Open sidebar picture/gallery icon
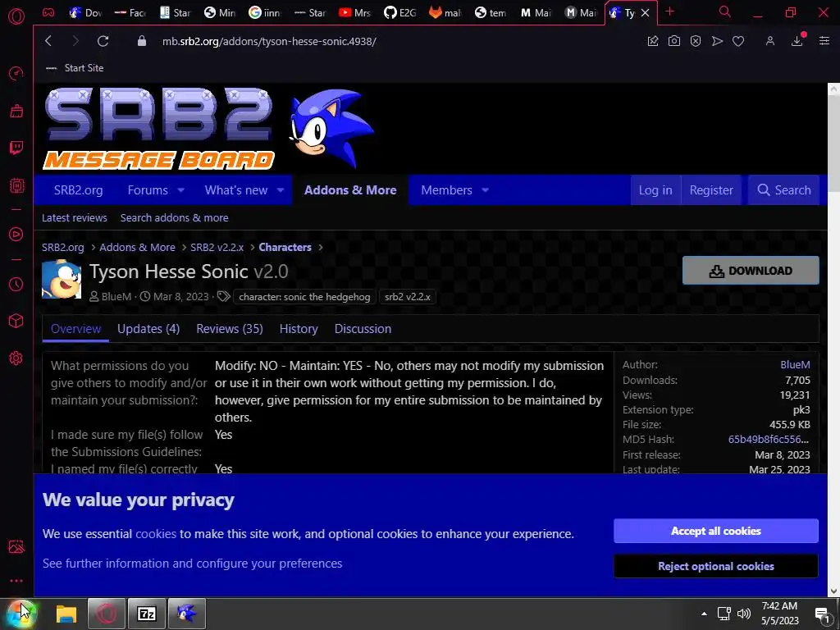The height and width of the screenshot is (630, 840). pyautogui.click(x=16, y=546)
